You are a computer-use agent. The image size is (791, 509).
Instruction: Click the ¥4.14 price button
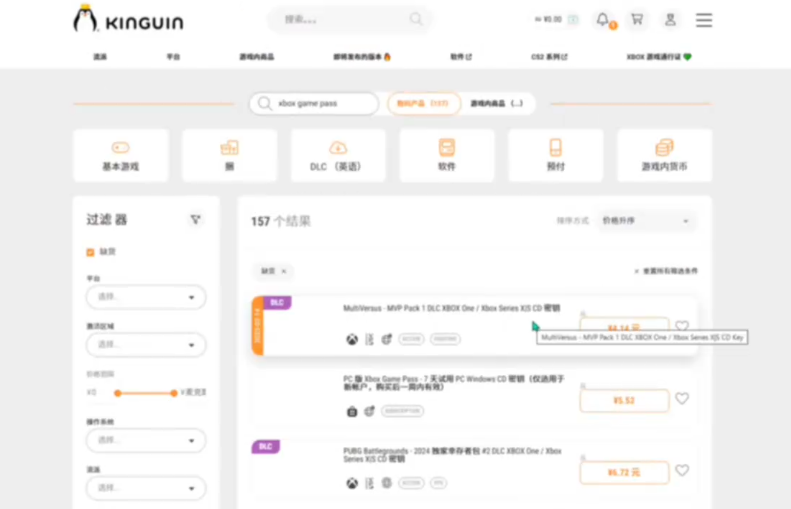click(625, 326)
